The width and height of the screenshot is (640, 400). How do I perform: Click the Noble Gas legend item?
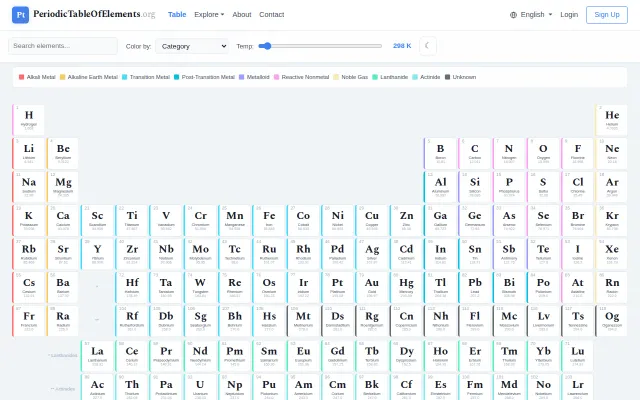tap(351, 77)
